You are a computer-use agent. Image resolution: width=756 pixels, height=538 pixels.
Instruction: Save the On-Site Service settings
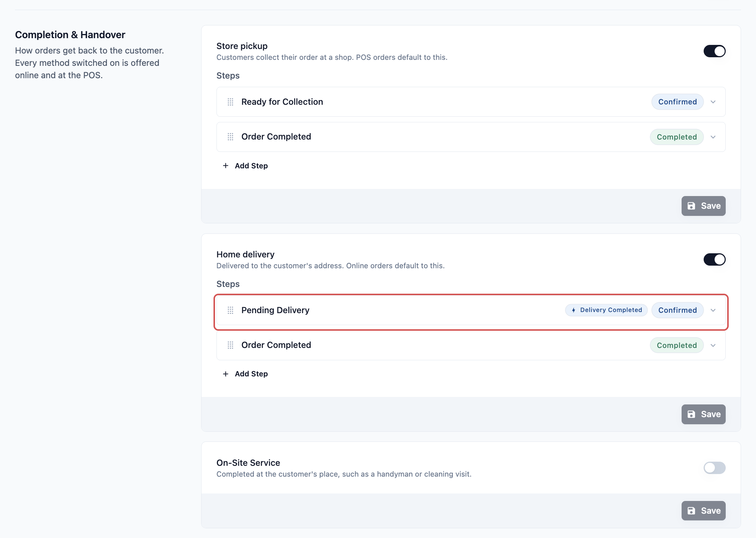click(x=703, y=511)
